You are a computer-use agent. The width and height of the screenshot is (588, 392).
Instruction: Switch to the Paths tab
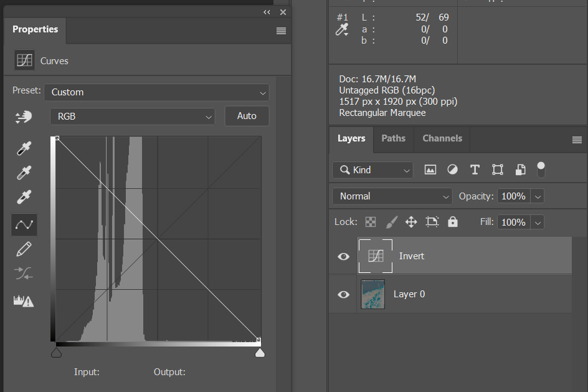tap(393, 138)
